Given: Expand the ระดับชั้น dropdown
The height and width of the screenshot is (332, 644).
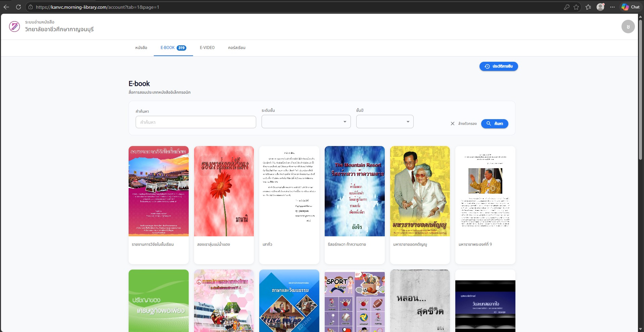Looking at the screenshot, I should tap(306, 122).
